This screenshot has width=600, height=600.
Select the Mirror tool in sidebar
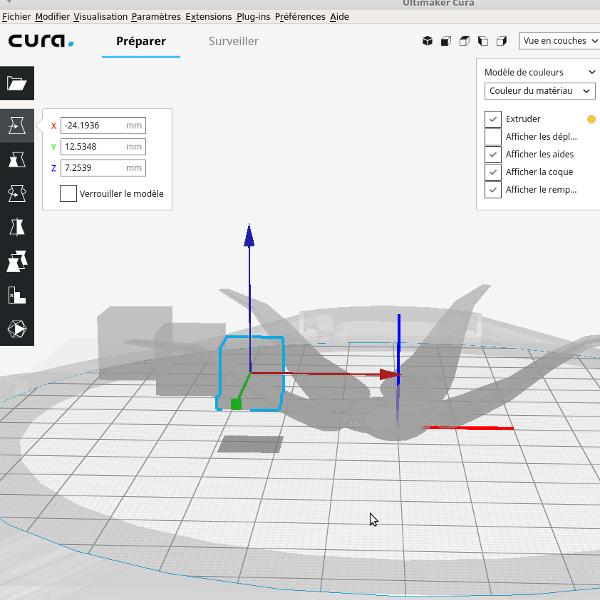pos(17,227)
